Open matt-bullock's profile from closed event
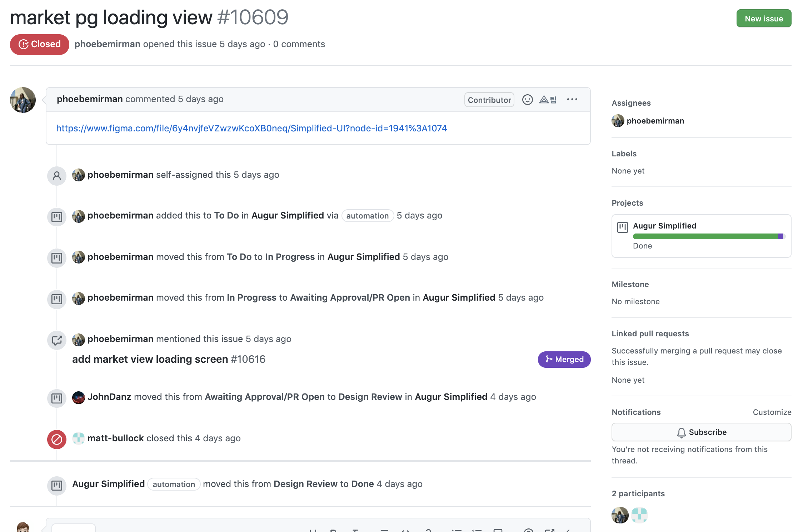Screen dimensions: 808x532 [115, 438]
